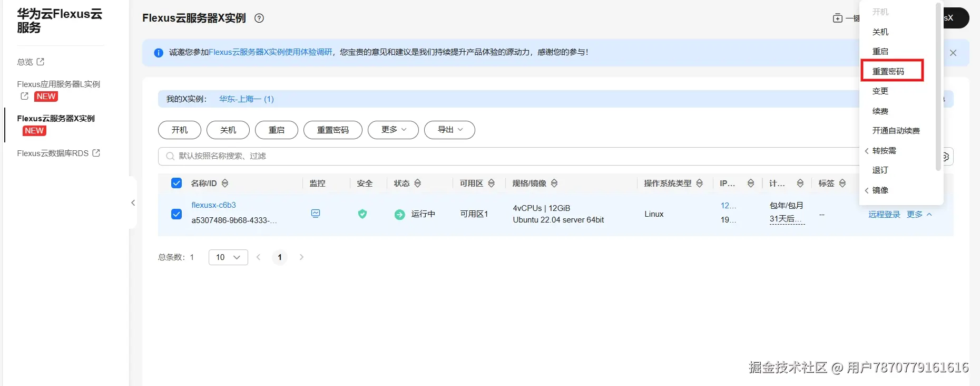
Task: Open 总览 in the sidebar
Action: tap(25, 62)
